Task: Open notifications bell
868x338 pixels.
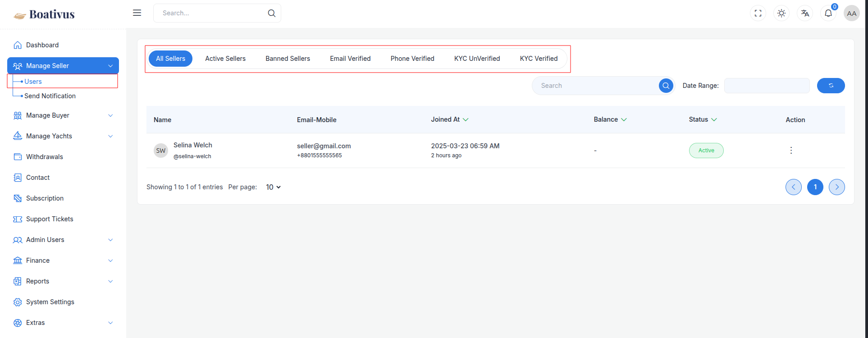Action: point(828,13)
